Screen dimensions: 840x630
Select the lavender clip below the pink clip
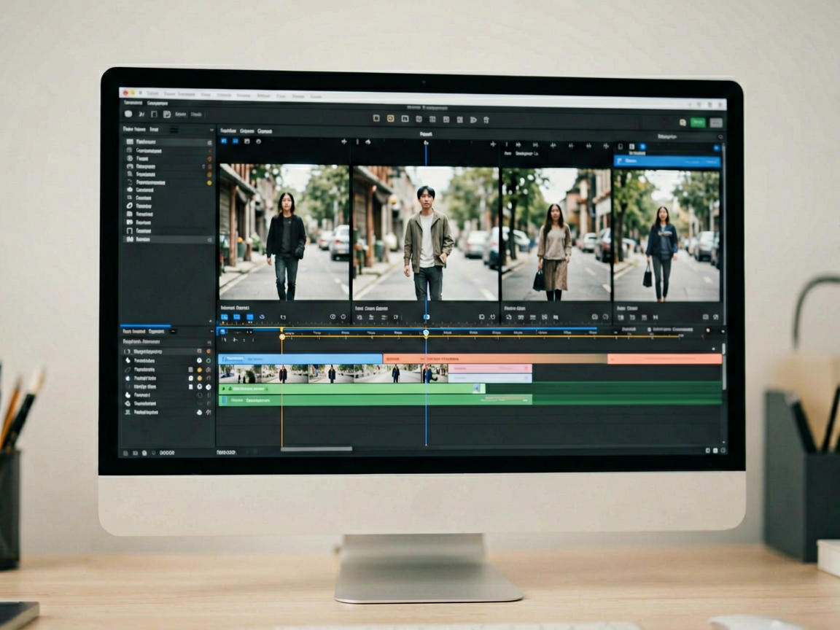coord(490,378)
